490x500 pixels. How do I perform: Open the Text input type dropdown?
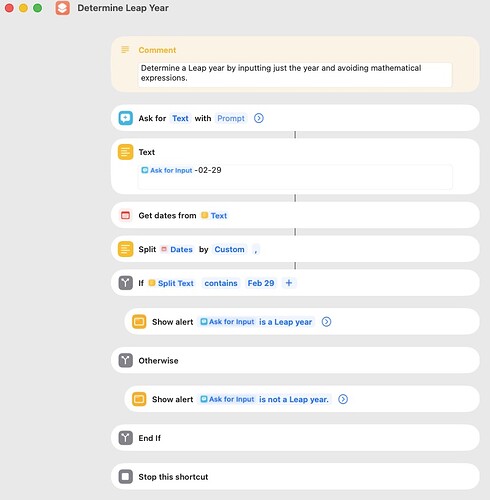(180, 118)
